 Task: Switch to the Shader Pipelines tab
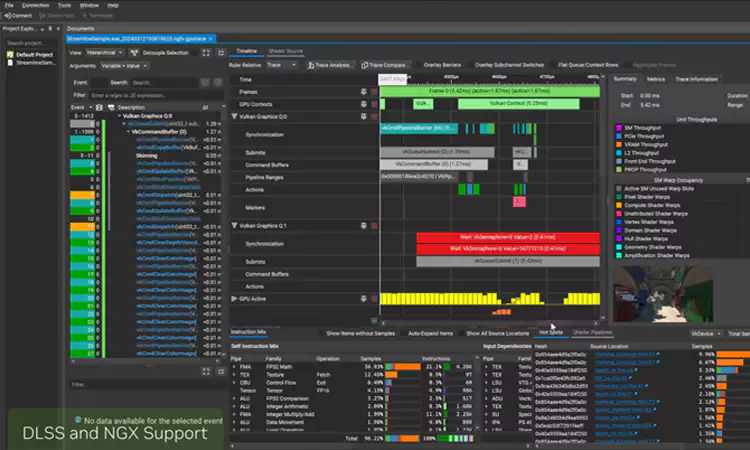pyautogui.click(x=592, y=333)
